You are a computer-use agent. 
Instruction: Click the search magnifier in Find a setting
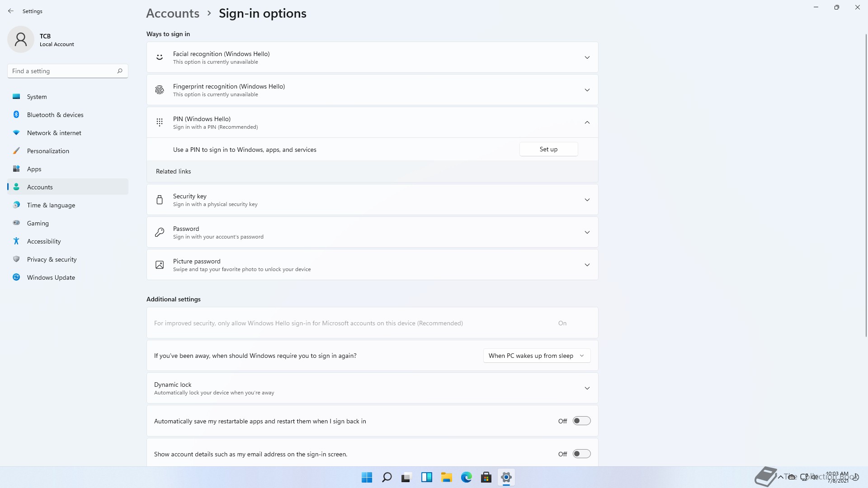point(120,71)
